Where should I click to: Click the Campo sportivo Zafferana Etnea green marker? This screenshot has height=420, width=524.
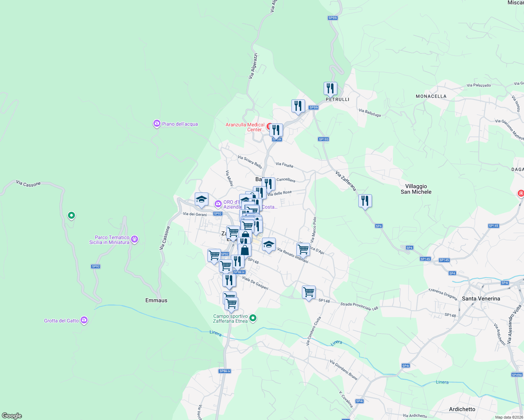click(x=253, y=317)
